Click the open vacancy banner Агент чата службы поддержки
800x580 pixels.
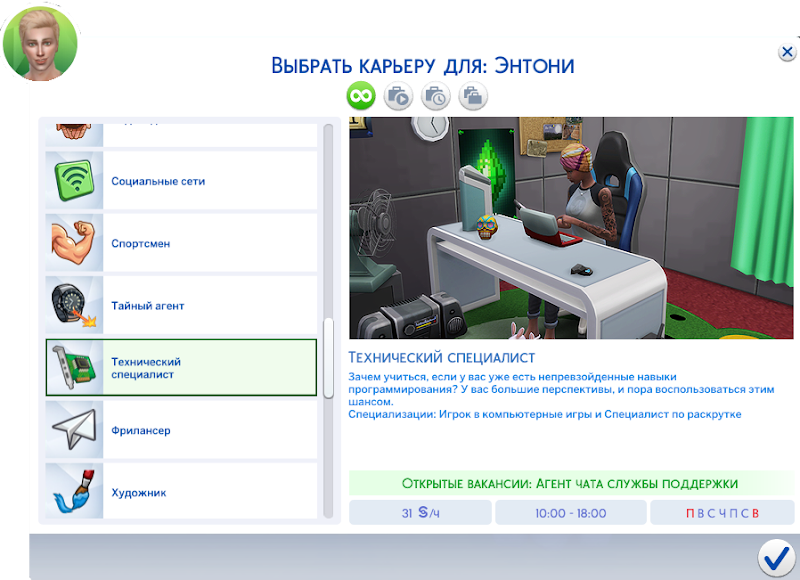click(571, 483)
